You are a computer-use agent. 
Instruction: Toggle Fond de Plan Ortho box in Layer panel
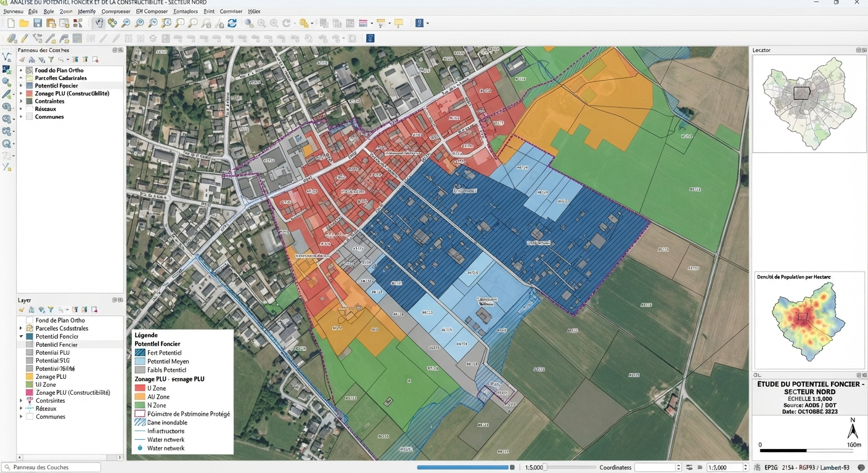[x=30, y=320]
